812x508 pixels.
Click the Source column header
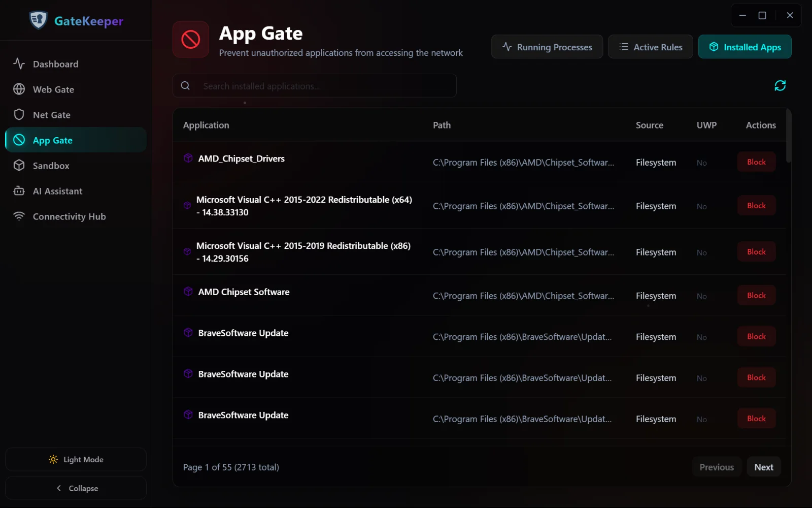650,125
